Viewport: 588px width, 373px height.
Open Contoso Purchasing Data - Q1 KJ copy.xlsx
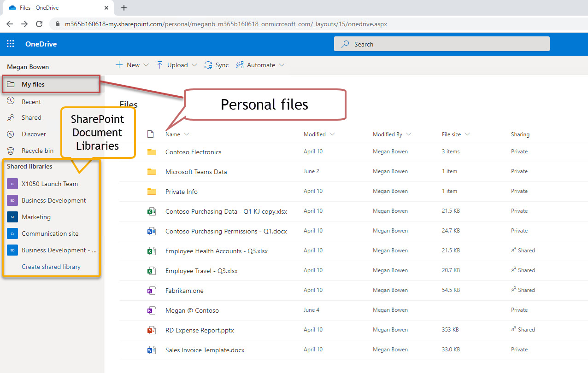tap(226, 211)
